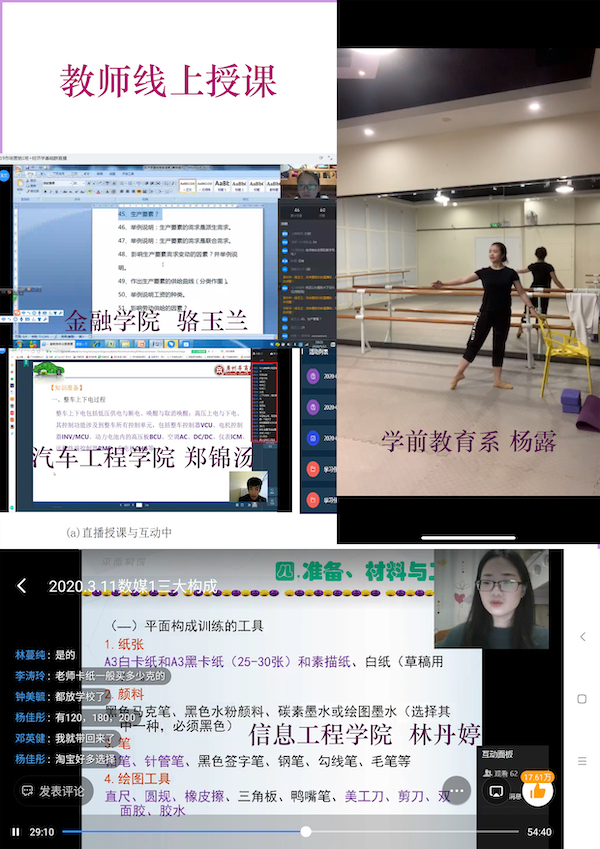600x849 pixels.
Task: Open the three-dot more options button
Action: coord(455,790)
